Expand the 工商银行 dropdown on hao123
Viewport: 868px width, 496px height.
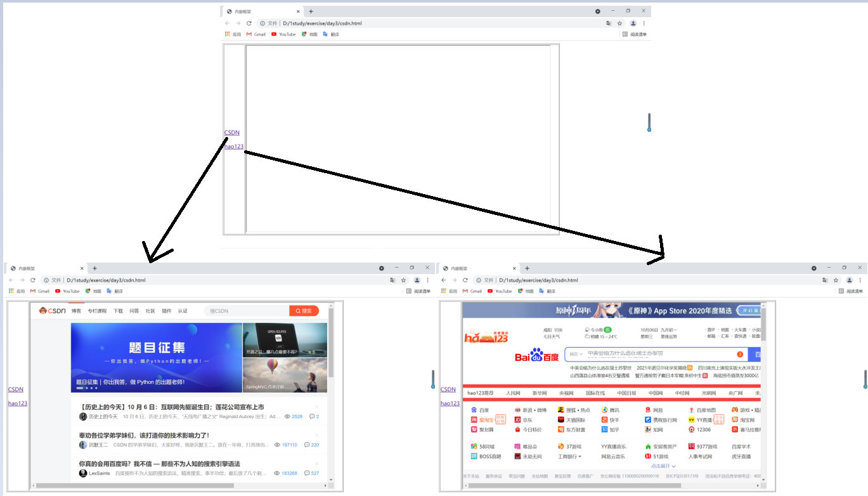pos(568,457)
